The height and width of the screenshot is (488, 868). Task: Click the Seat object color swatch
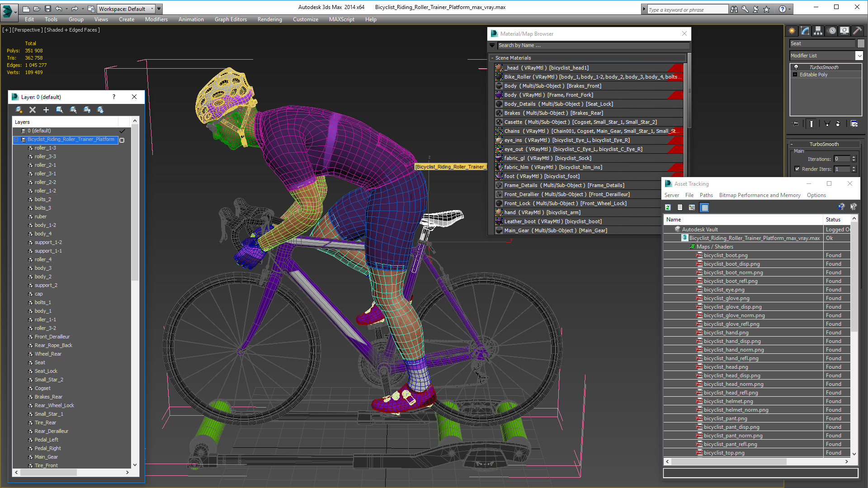pyautogui.click(x=861, y=43)
